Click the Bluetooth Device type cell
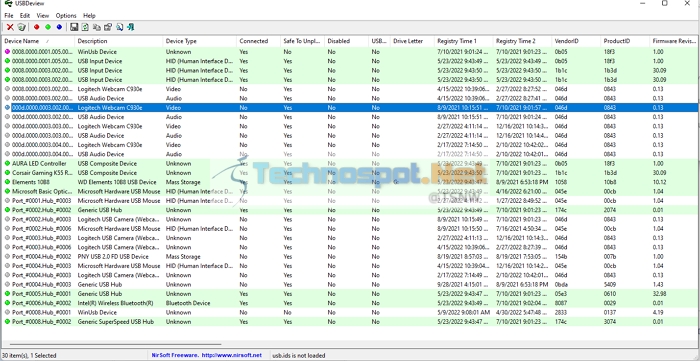Viewport: 700px width, 361px height. coord(188,303)
